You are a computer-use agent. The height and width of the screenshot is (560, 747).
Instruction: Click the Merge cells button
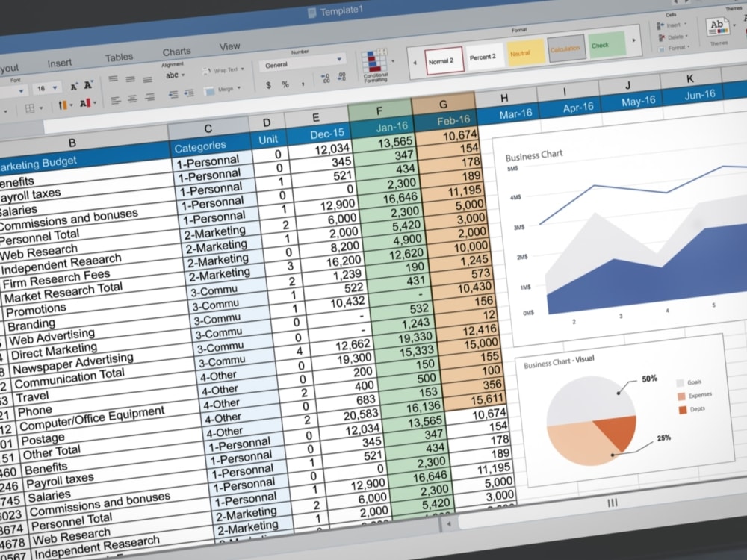pyautogui.click(x=222, y=90)
